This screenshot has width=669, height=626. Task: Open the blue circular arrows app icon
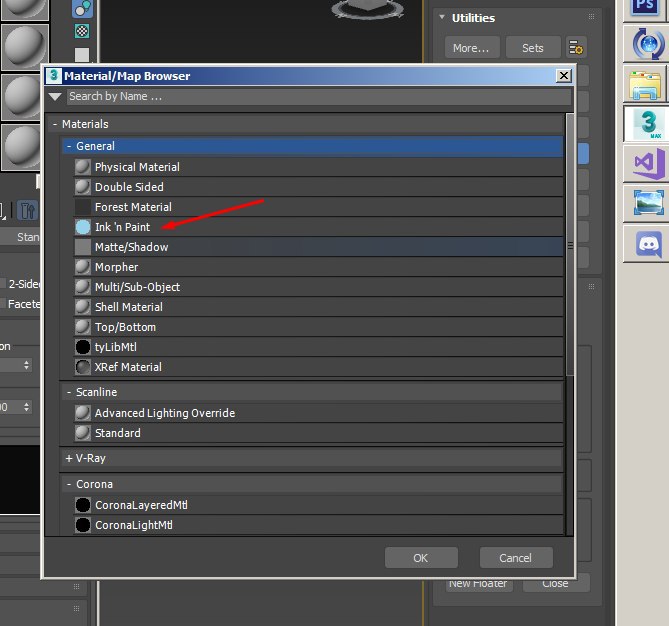pyautogui.click(x=646, y=44)
